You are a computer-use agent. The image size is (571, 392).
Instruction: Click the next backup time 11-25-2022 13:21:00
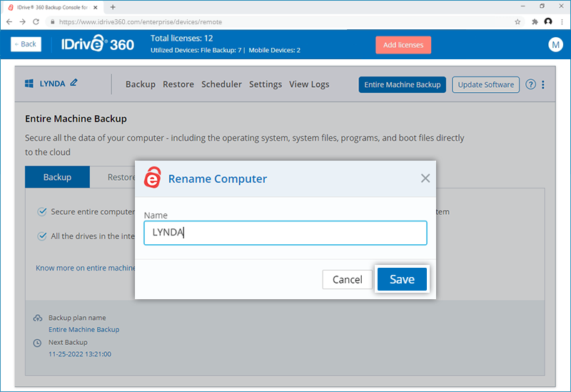(80, 353)
